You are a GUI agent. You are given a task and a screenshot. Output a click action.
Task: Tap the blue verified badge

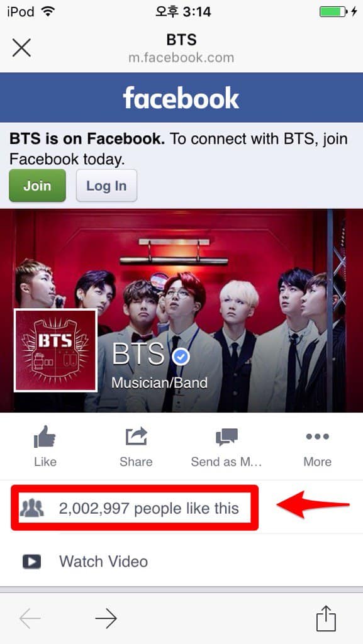pos(181,357)
